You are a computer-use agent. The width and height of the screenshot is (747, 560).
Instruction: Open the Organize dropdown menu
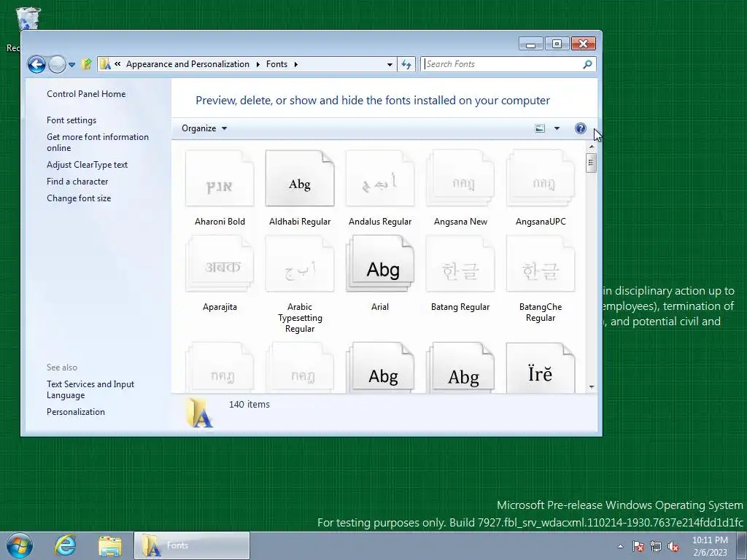pos(204,128)
